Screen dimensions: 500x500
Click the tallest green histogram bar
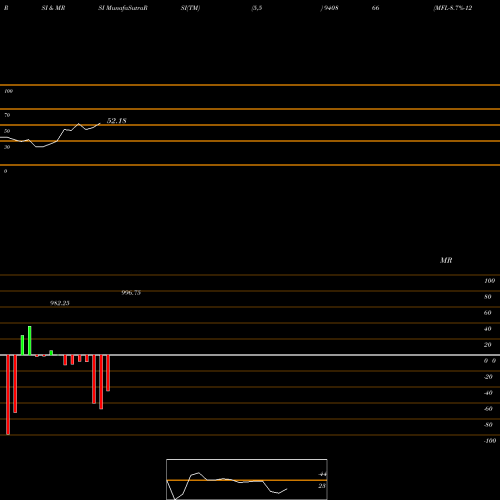(x=30, y=341)
